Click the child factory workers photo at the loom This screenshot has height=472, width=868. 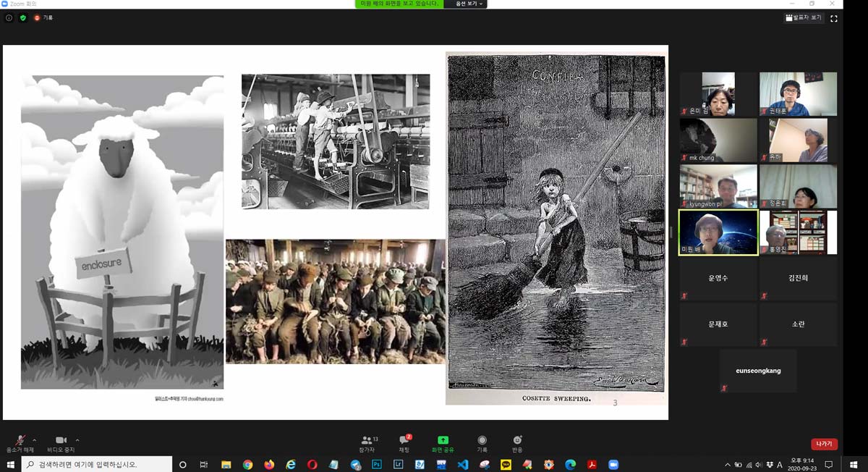(336, 141)
